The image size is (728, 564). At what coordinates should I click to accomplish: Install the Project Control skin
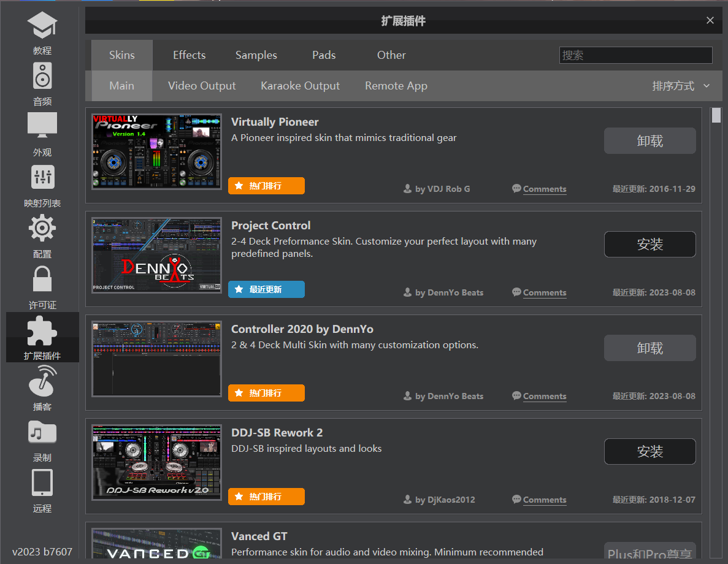[x=649, y=245]
